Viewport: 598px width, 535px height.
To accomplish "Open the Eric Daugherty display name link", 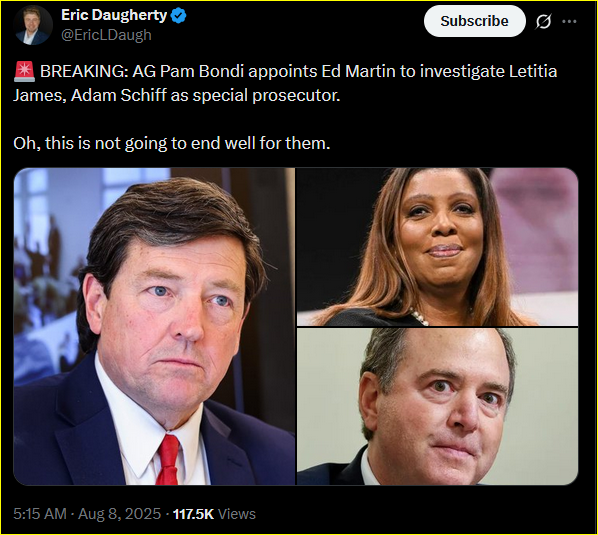I will coord(114,15).
